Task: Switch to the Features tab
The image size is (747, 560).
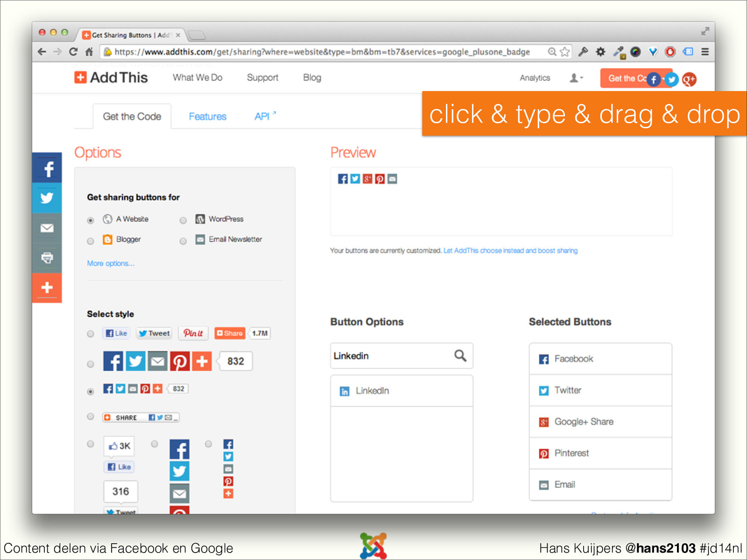Action: point(207,116)
